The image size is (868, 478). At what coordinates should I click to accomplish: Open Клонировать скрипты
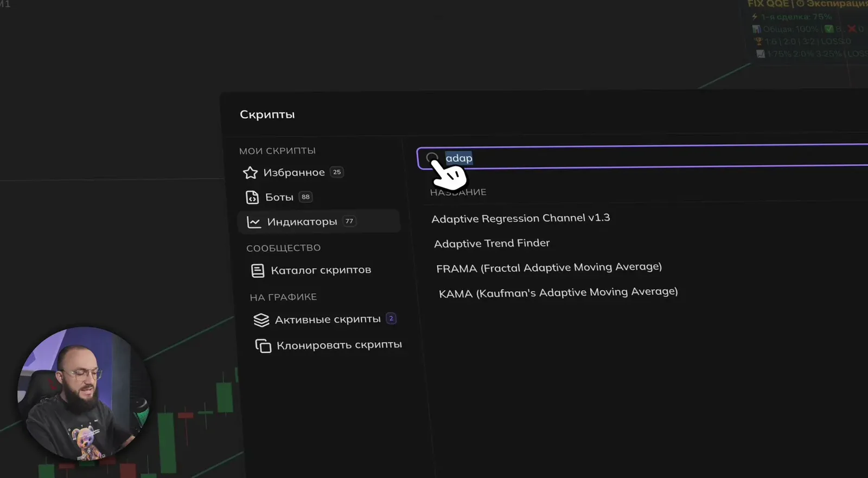point(330,345)
